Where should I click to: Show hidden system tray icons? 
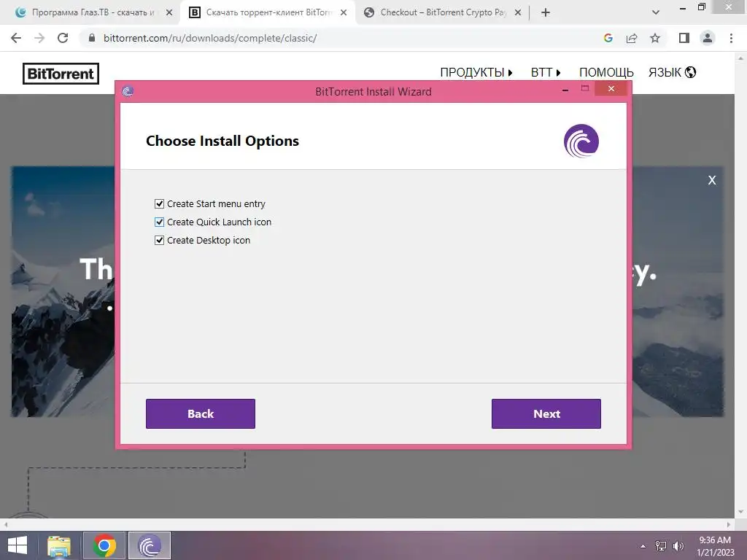pyautogui.click(x=643, y=546)
